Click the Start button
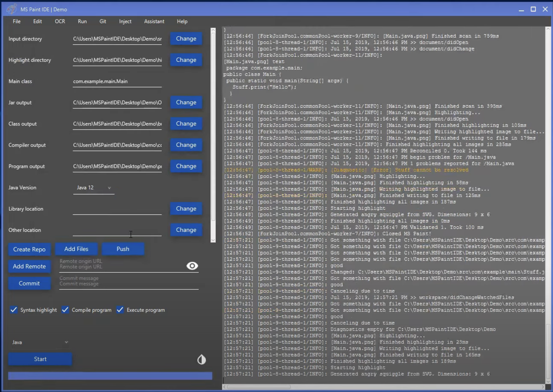 [x=40, y=359]
